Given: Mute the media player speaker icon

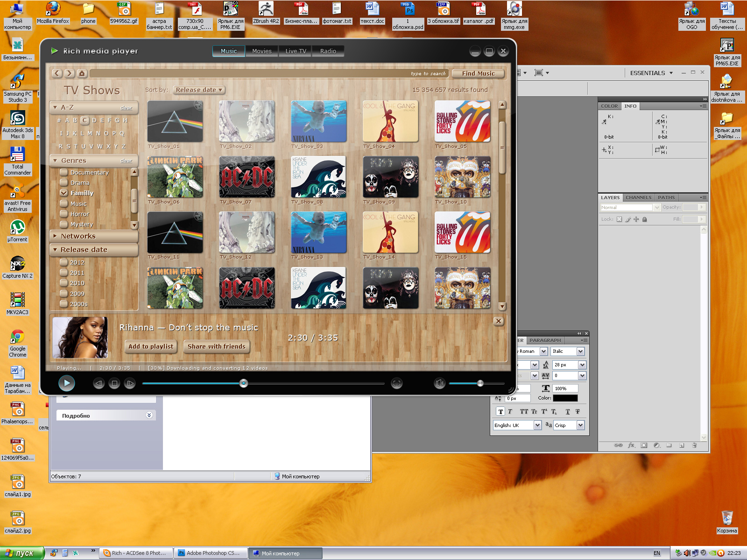Looking at the screenshot, I should pos(439,384).
